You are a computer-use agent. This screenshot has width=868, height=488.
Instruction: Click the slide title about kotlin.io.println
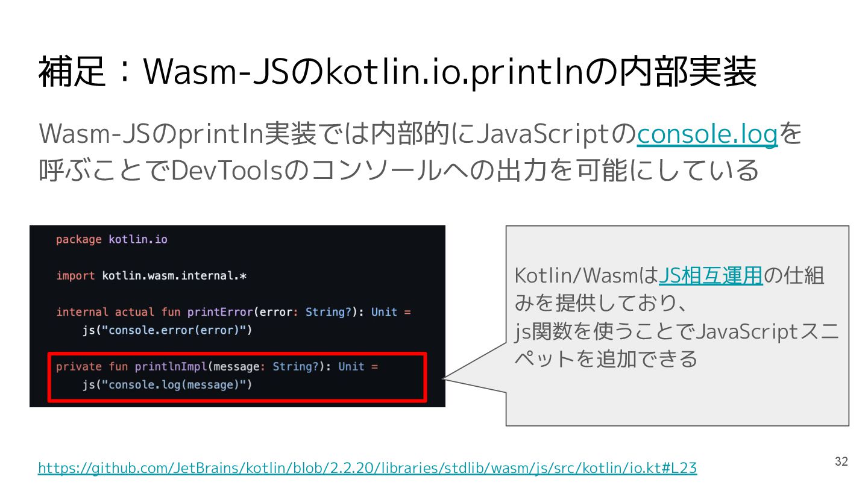397,72
